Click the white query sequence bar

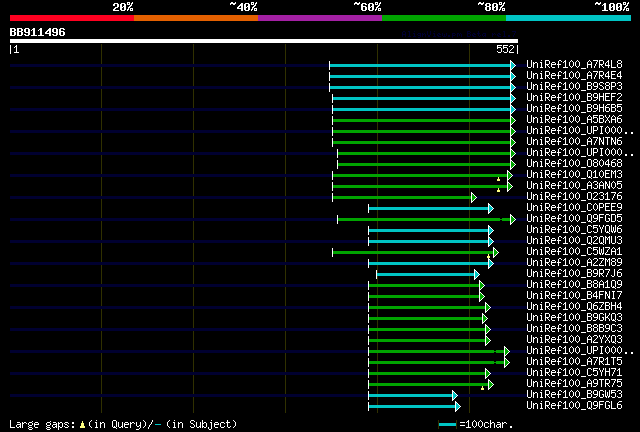pyautogui.click(x=264, y=41)
